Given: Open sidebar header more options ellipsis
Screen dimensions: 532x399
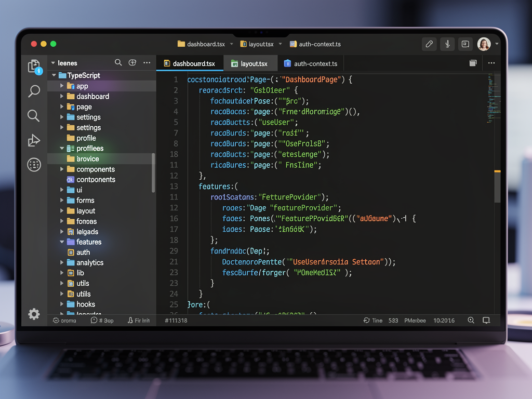Looking at the screenshot, I should (x=147, y=62).
